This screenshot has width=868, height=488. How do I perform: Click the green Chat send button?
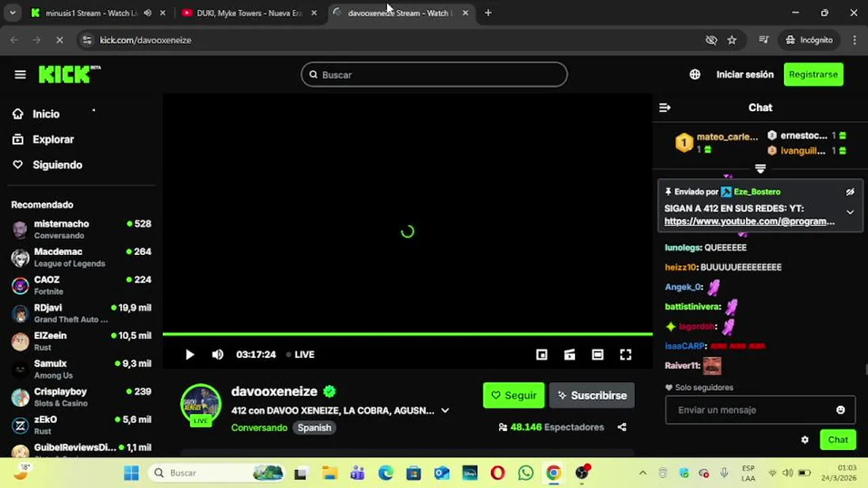pyautogui.click(x=837, y=440)
